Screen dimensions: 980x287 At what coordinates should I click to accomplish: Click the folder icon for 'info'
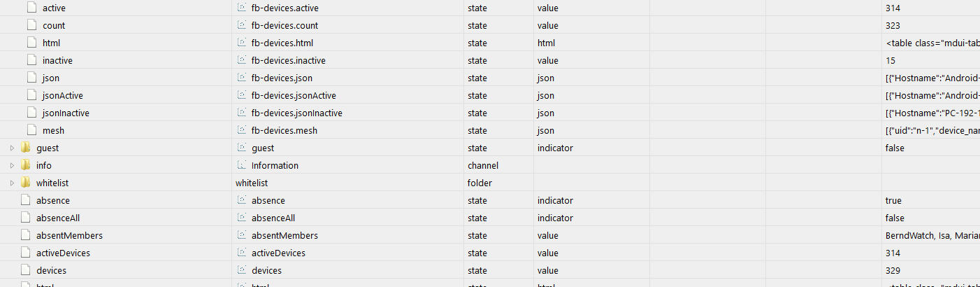point(26,165)
